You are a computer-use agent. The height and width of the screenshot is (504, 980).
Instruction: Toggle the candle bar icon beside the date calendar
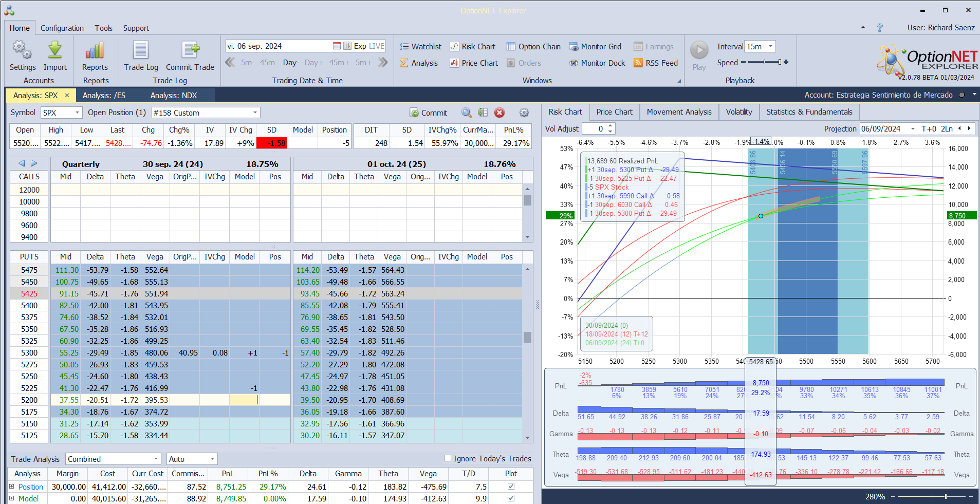click(x=347, y=46)
